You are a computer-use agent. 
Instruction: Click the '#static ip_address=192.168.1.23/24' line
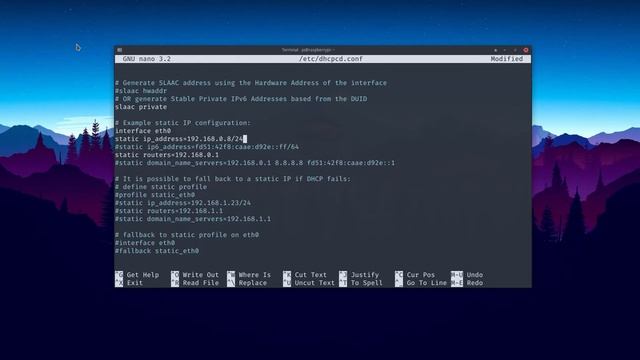click(183, 203)
